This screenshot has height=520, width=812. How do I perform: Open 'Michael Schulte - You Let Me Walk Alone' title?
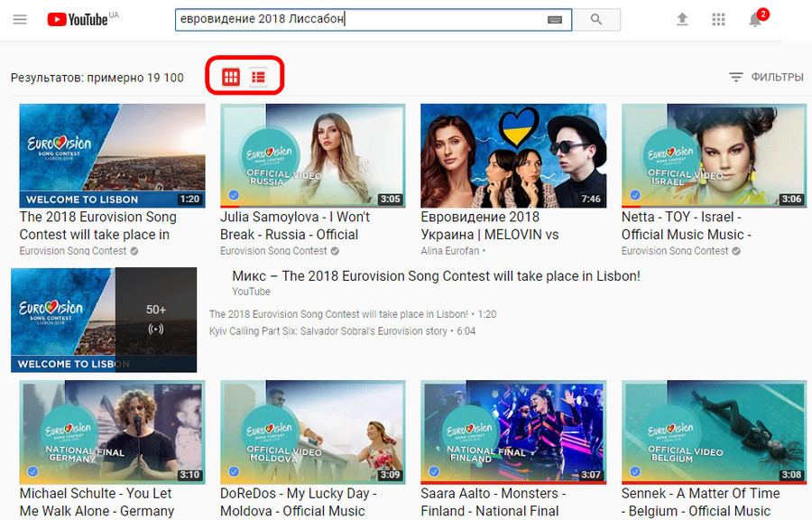pyautogui.click(x=97, y=502)
